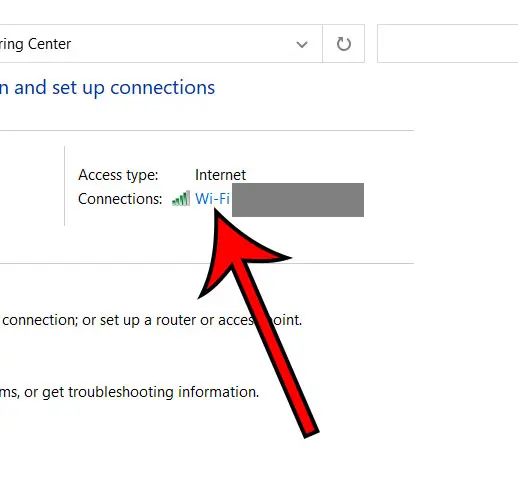Click the horizontal separator under the heading
The width and height of the screenshot is (518, 500).
click(207, 131)
